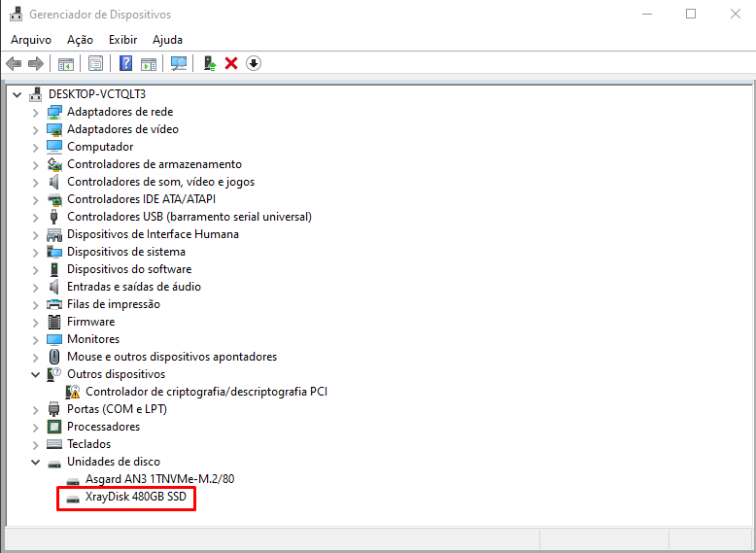
Task: Expand the Monitores category
Action: pyautogui.click(x=35, y=339)
